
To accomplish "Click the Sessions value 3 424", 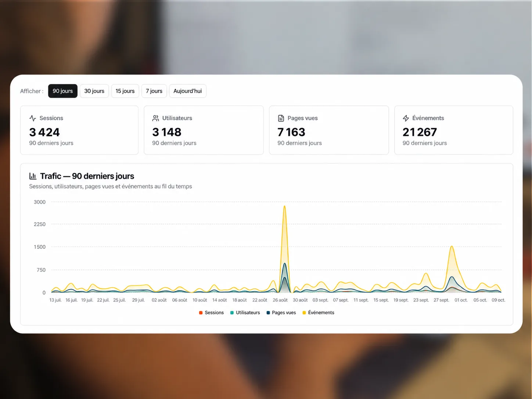I will pos(44,132).
